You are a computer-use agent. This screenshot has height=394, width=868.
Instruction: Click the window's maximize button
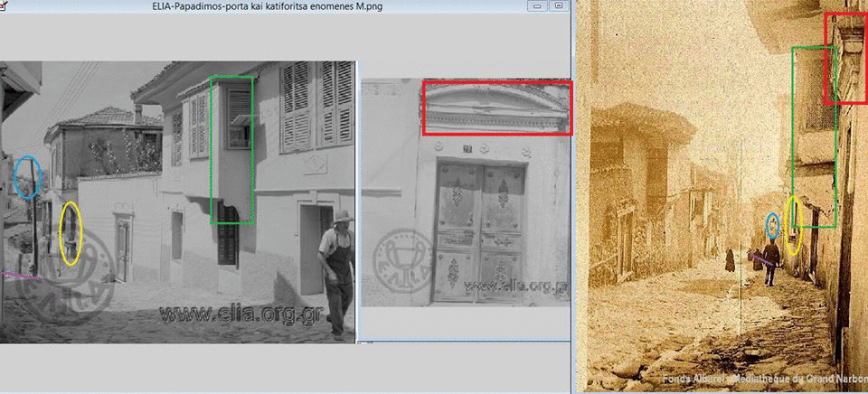559,6
